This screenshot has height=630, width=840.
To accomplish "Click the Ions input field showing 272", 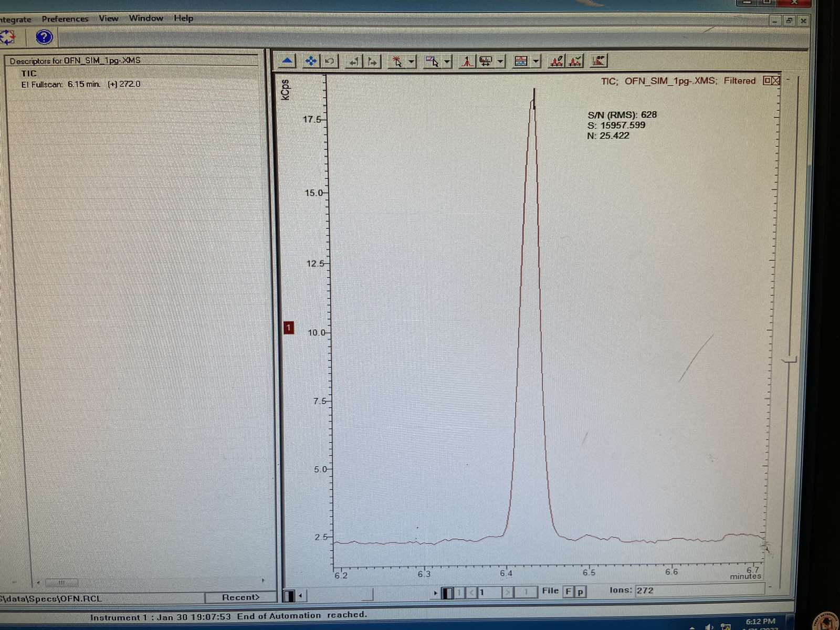I will click(698, 591).
